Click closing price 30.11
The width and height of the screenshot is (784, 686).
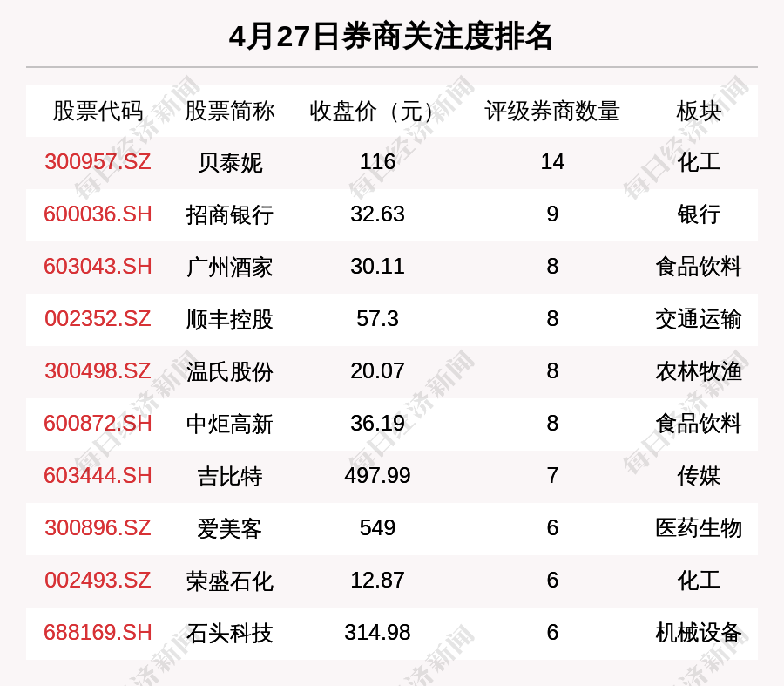pyautogui.click(x=377, y=266)
